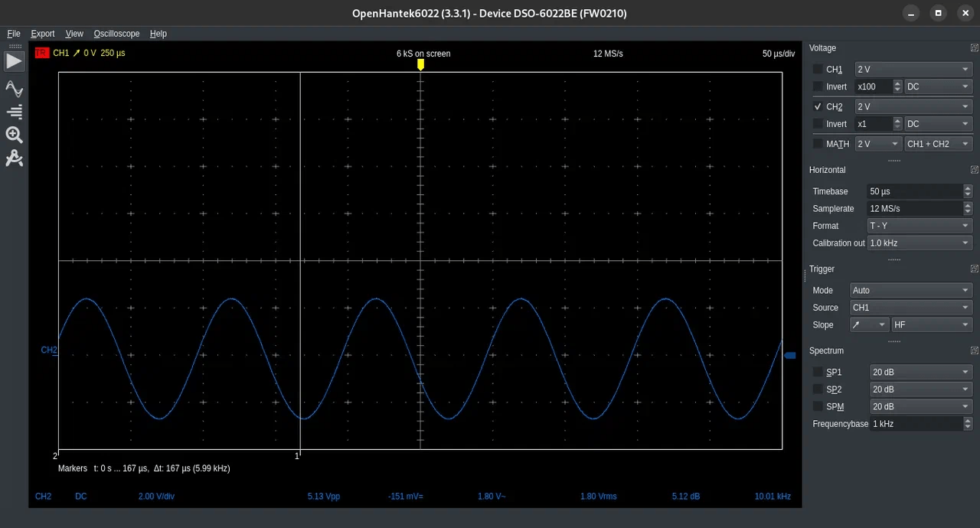
Task: Click the CH1 x100 probe attenuation stepper
Action: tap(897, 86)
